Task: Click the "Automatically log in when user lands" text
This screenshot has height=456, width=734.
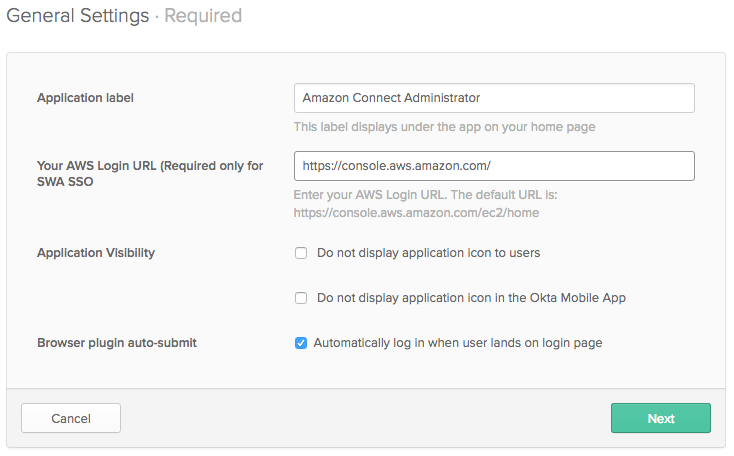Action: pyautogui.click(x=457, y=343)
